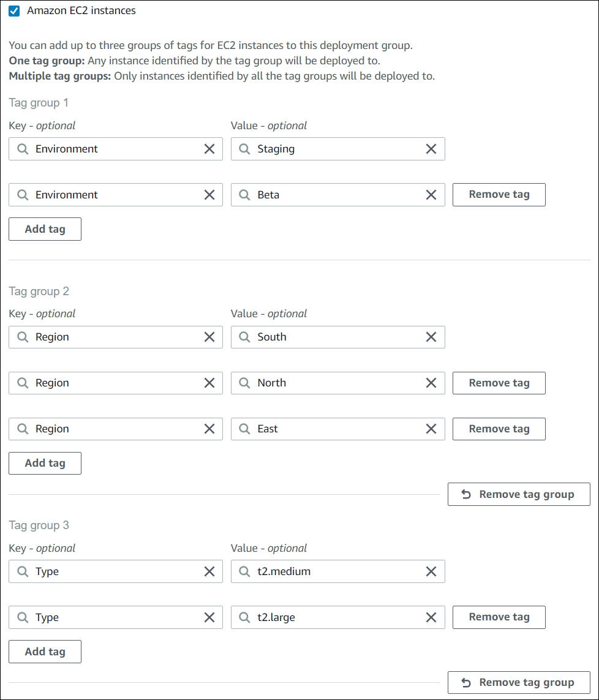
Task: Click Add tag in Tag group 3
Action: [45, 651]
